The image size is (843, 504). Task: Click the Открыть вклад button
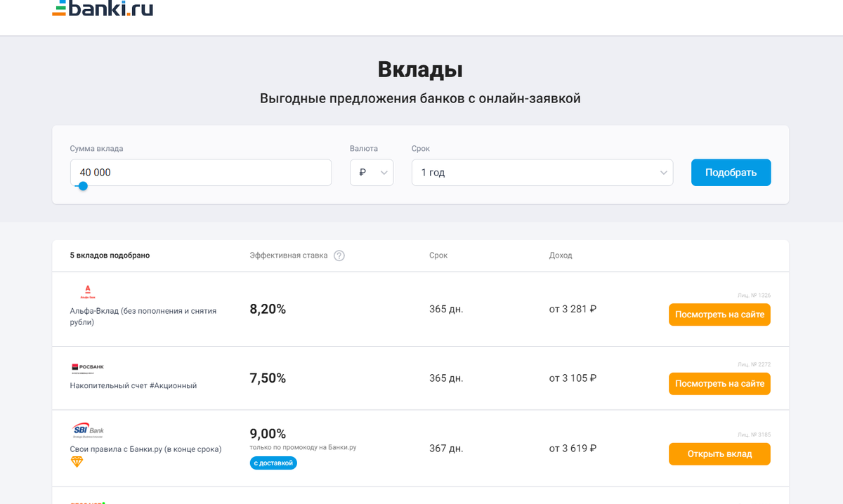coord(719,454)
